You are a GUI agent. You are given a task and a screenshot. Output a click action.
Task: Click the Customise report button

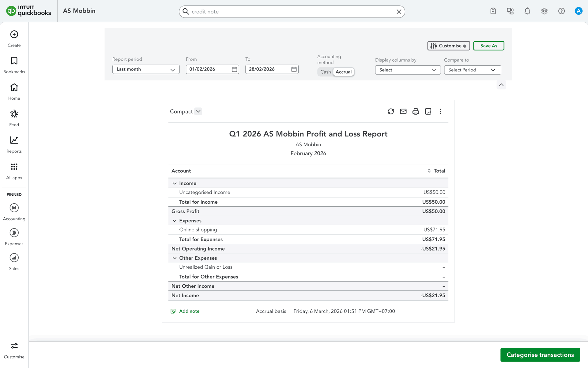click(448, 46)
